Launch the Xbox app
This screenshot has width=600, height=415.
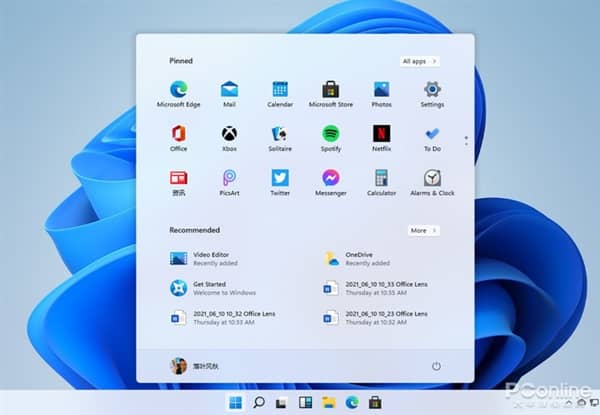[229, 134]
